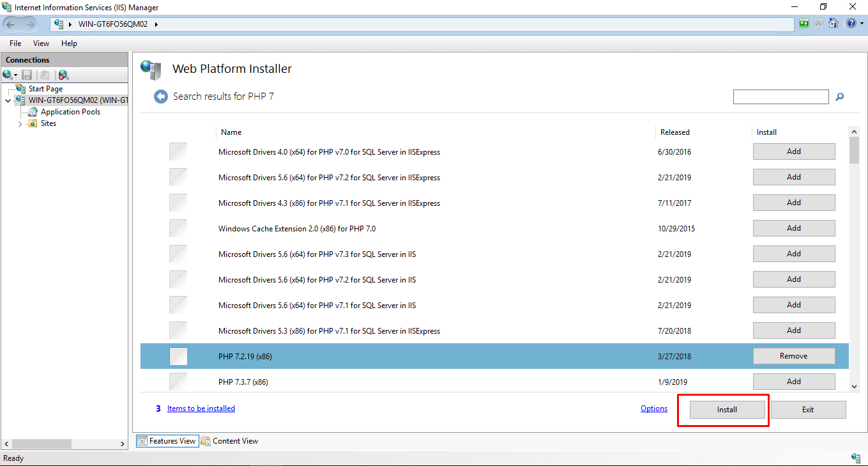Go back using the blue circle arrow icon

coord(160,97)
